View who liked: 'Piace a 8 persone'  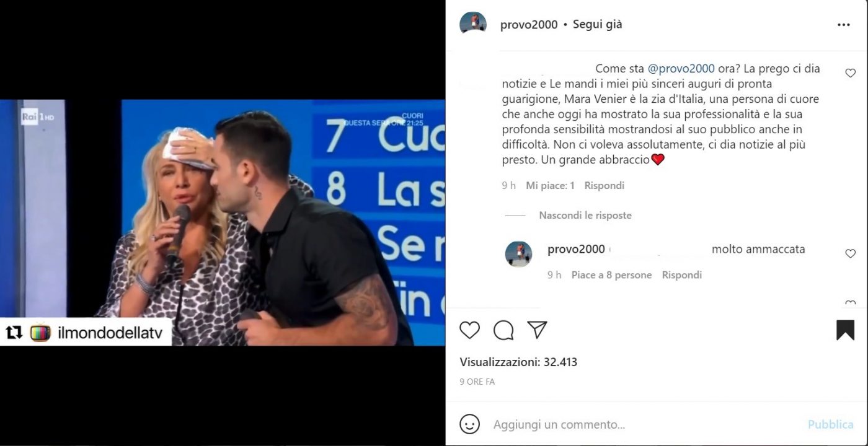coord(611,275)
